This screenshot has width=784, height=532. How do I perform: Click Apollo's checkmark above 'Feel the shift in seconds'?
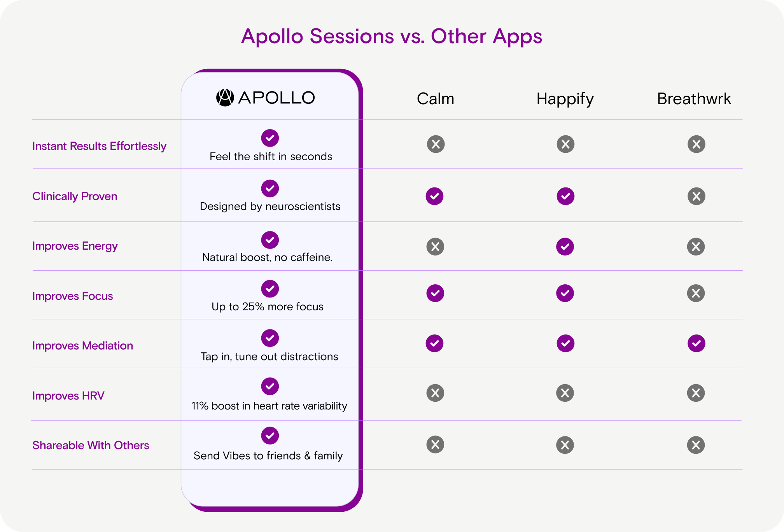click(x=270, y=138)
